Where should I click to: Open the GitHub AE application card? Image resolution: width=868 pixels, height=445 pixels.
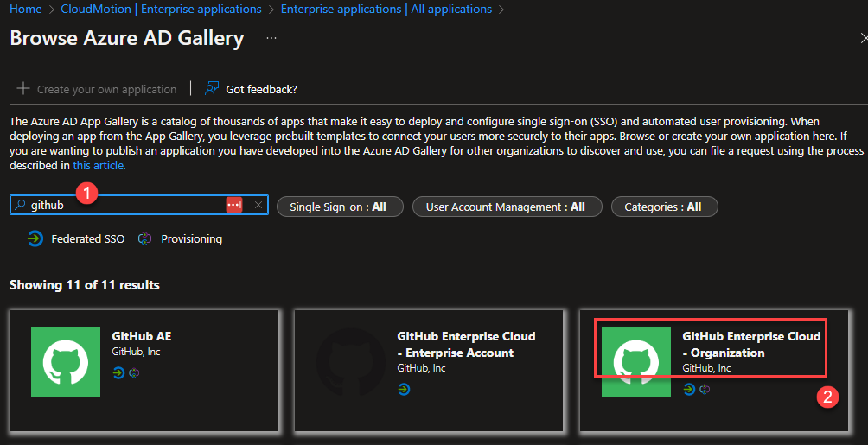pos(144,371)
